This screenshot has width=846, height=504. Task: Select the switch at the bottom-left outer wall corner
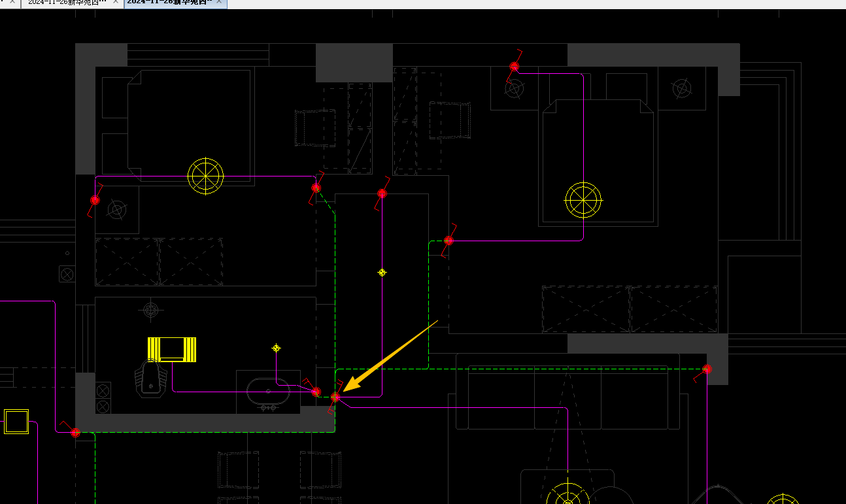75,433
